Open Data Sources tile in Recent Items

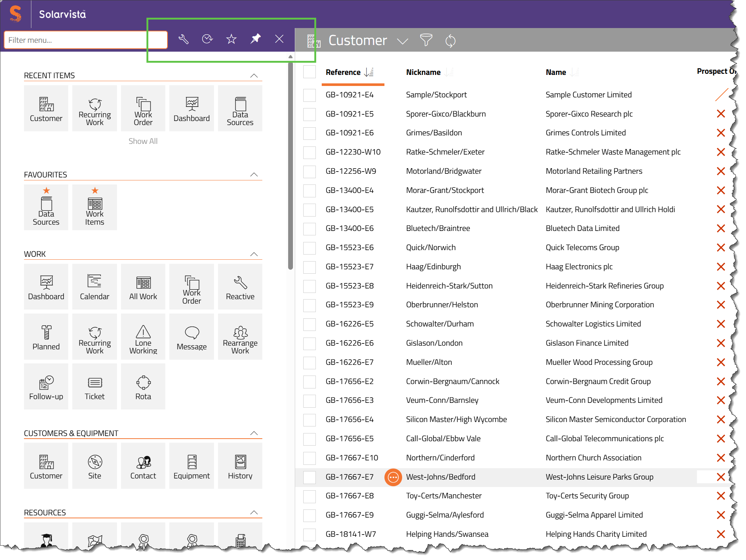(240, 108)
